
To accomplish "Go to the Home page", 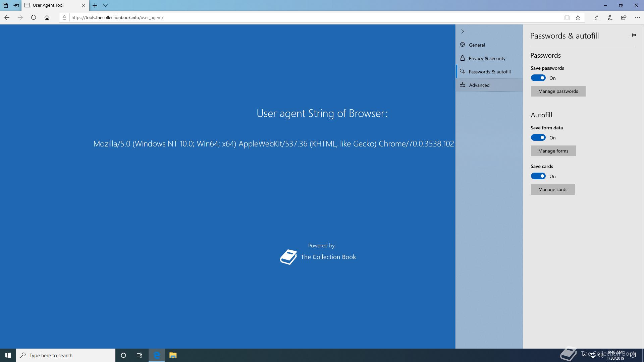I will coord(47,18).
